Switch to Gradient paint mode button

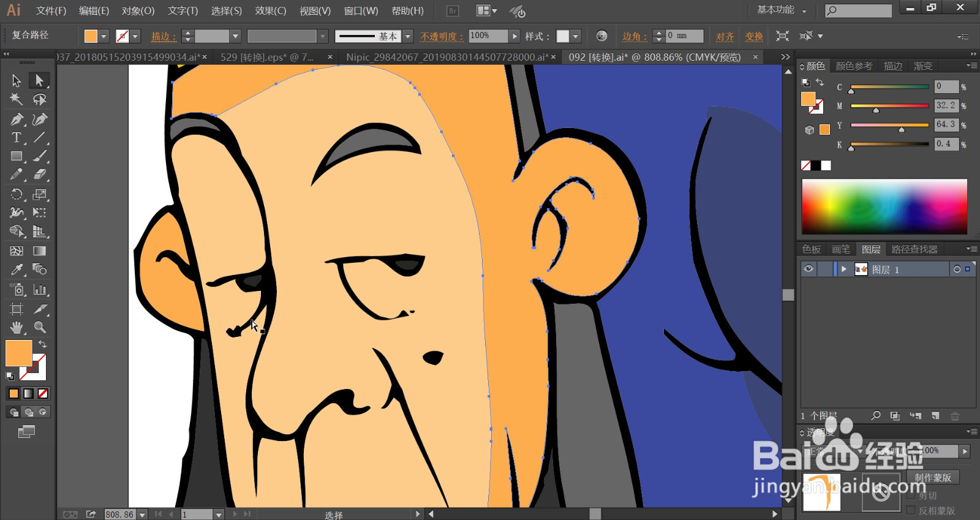tap(28, 393)
